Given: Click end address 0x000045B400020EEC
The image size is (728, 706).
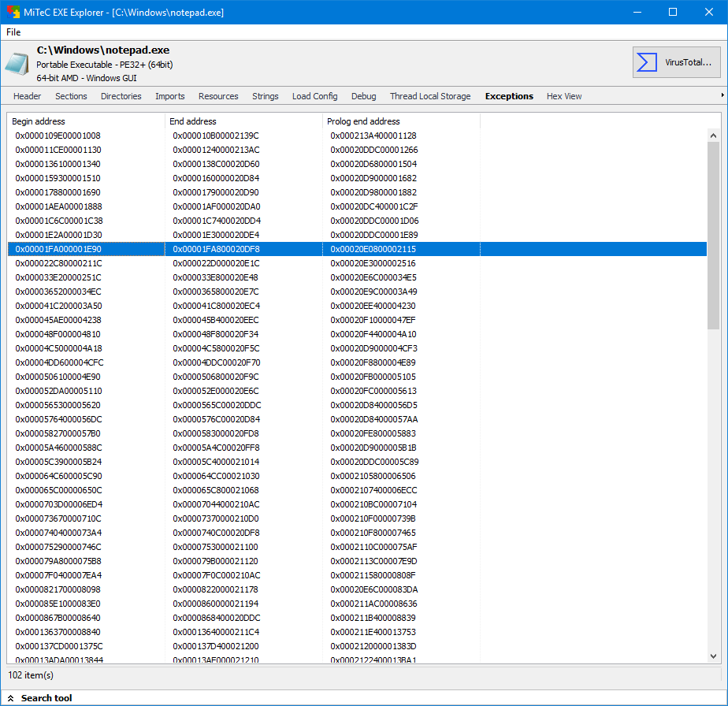Looking at the screenshot, I should [215, 320].
